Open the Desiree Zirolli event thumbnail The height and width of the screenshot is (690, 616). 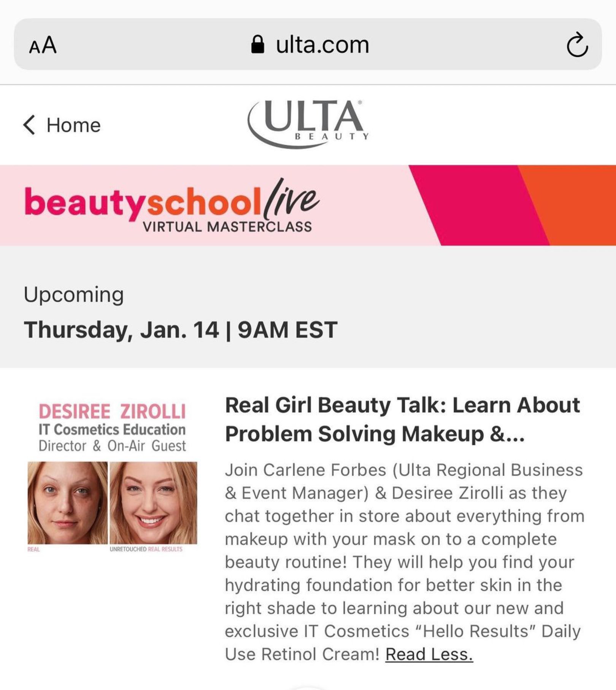[x=112, y=477]
